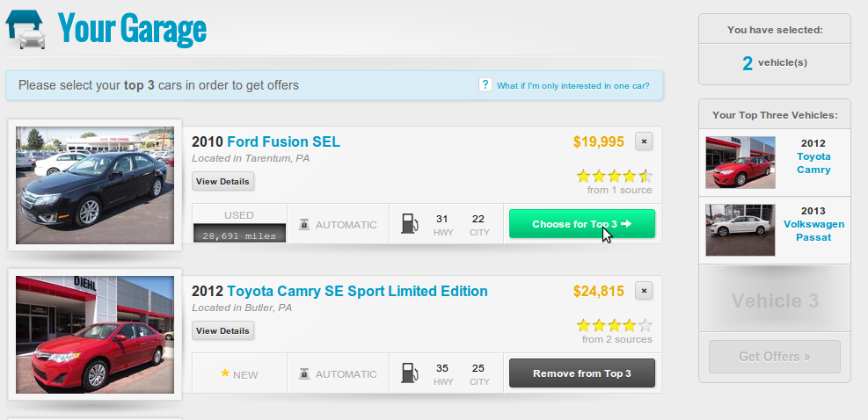Image resolution: width=868 pixels, height=420 pixels.
Task: Choose the Ford Fusion for Top 3
Action: point(581,224)
